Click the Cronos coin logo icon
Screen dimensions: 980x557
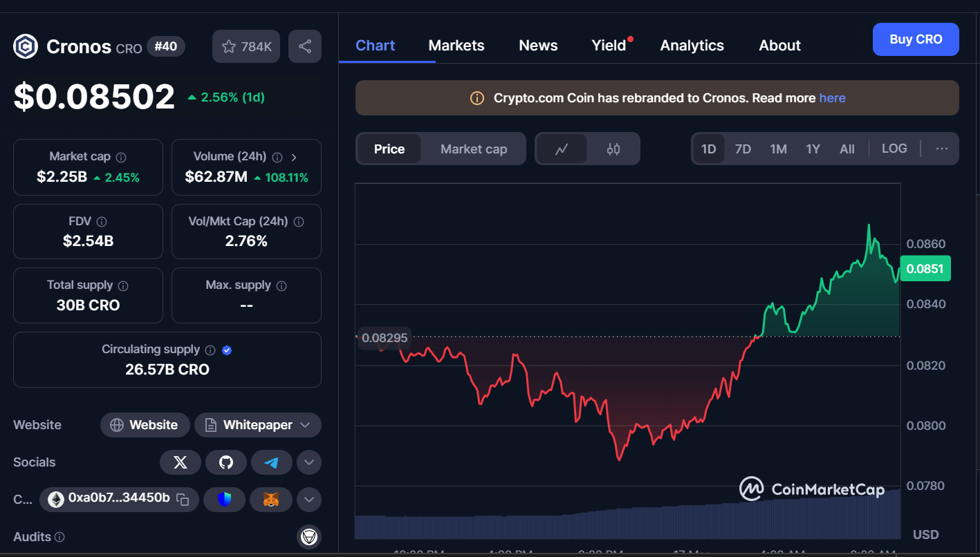(26, 47)
